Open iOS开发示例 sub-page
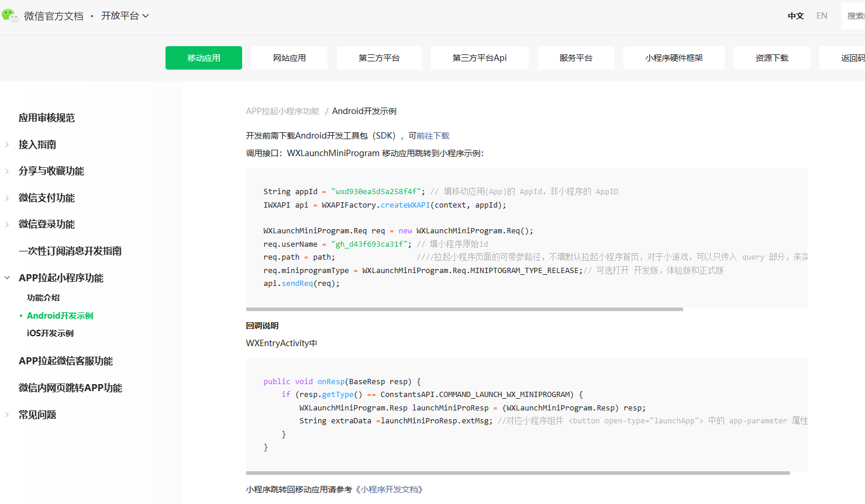Screen dimensions: 865x504 (50, 333)
